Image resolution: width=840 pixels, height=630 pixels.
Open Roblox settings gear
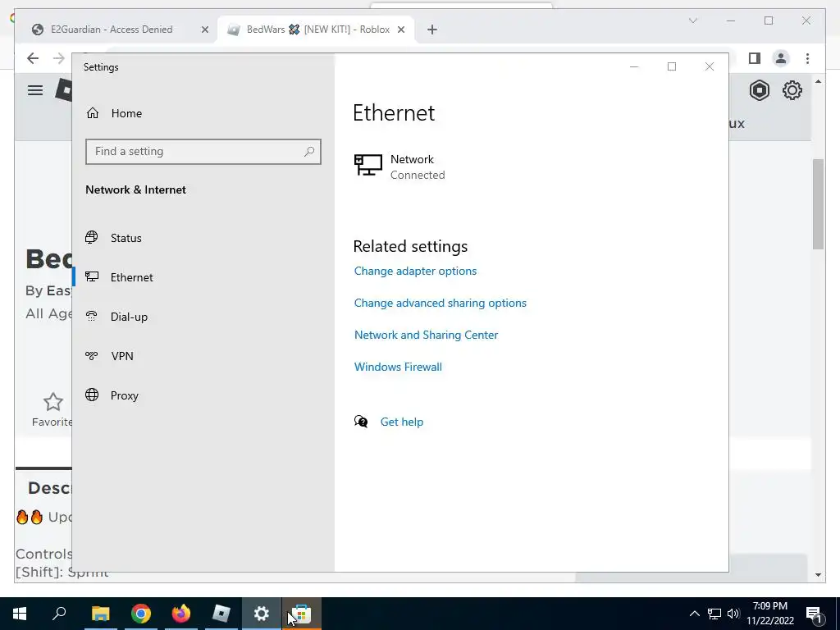coord(792,90)
